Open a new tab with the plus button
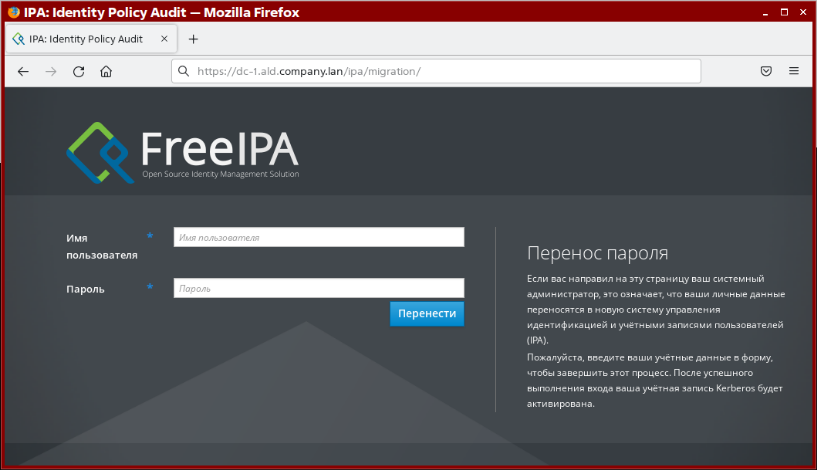818x471 pixels. [x=194, y=39]
